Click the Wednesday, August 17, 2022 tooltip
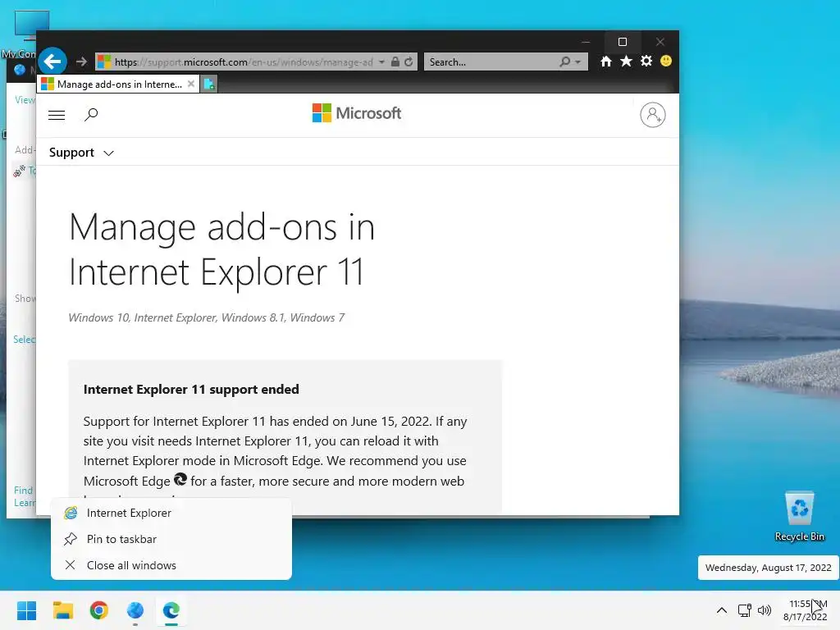Viewport: 840px width, 630px height. click(768, 568)
